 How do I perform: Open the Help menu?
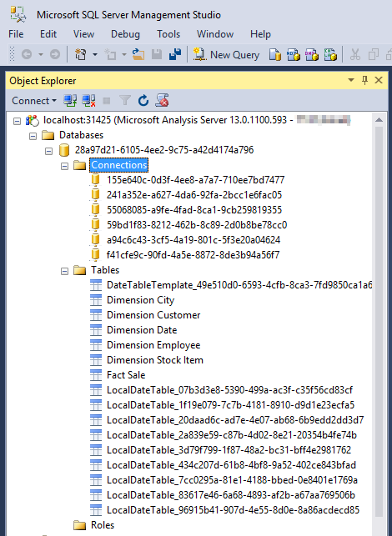point(260,34)
